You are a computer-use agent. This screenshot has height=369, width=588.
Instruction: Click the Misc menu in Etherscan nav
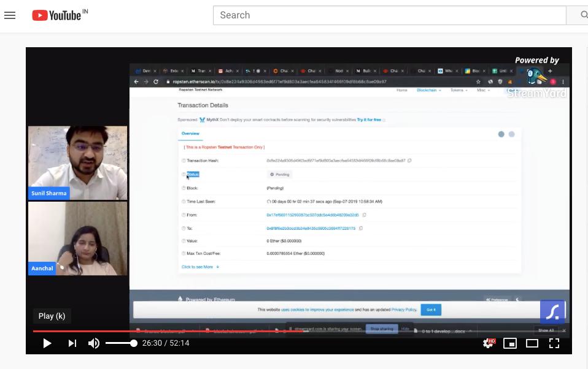click(483, 90)
